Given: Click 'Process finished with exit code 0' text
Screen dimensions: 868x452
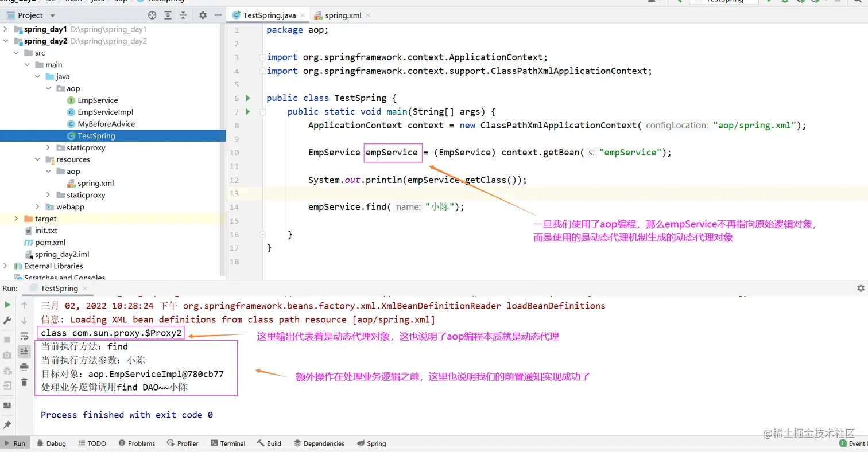Looking at the screenshot, I should tap(127, 415).
